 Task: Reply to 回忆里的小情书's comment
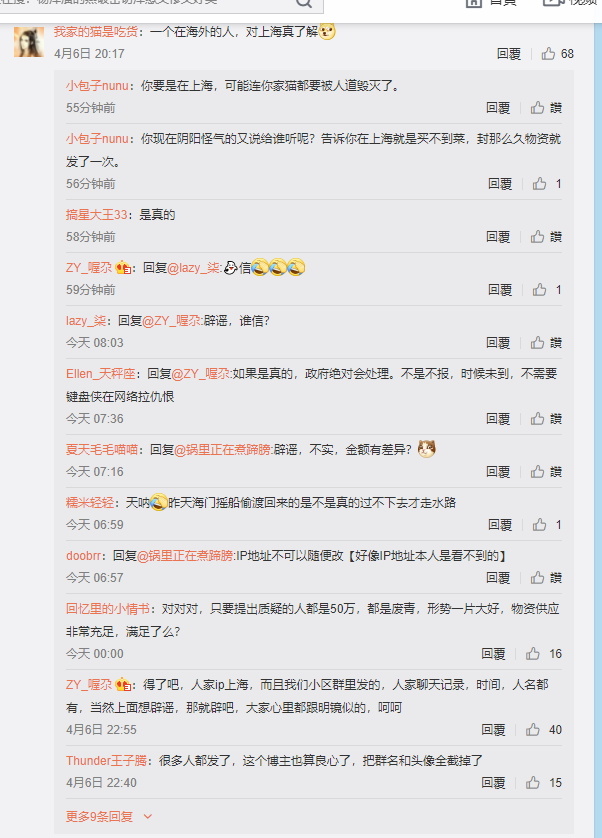pos(493,654)
